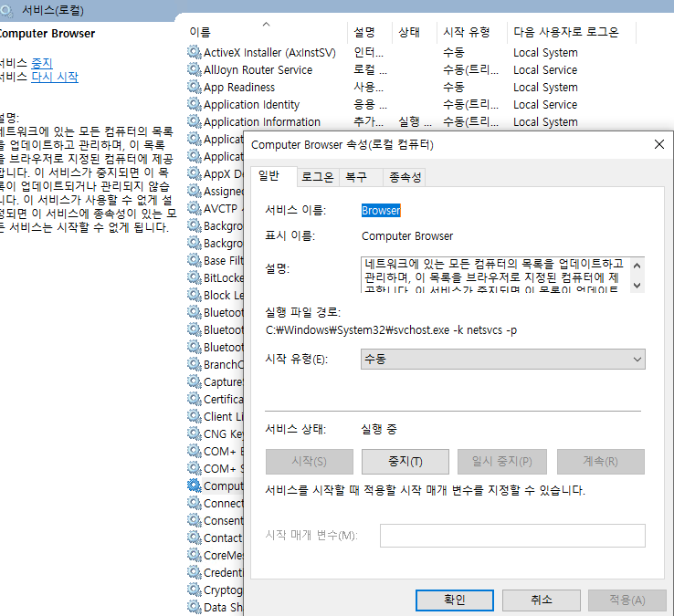Image resolution: width=674 pixels, height=616 pixels.
Task: Select the Base Filtering service gear icon
Action: click(x=195, y=260)
